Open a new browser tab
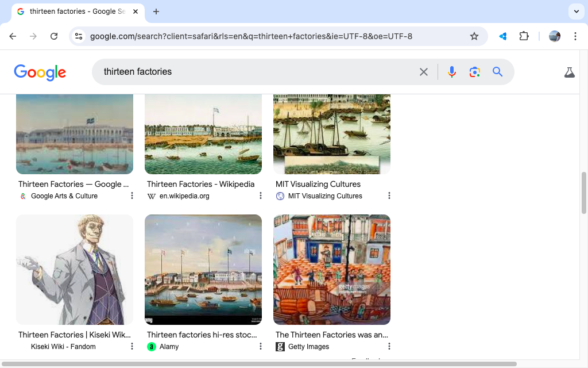 coord(156,11)
